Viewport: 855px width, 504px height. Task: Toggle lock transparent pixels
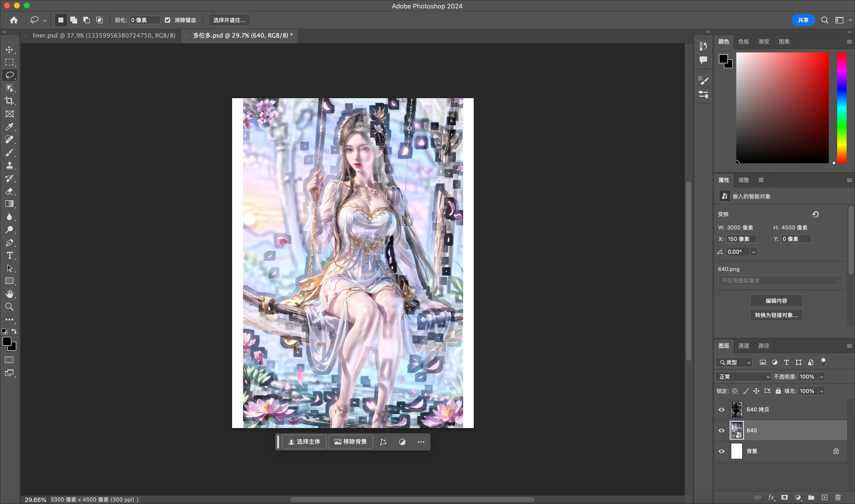point(735,391)
